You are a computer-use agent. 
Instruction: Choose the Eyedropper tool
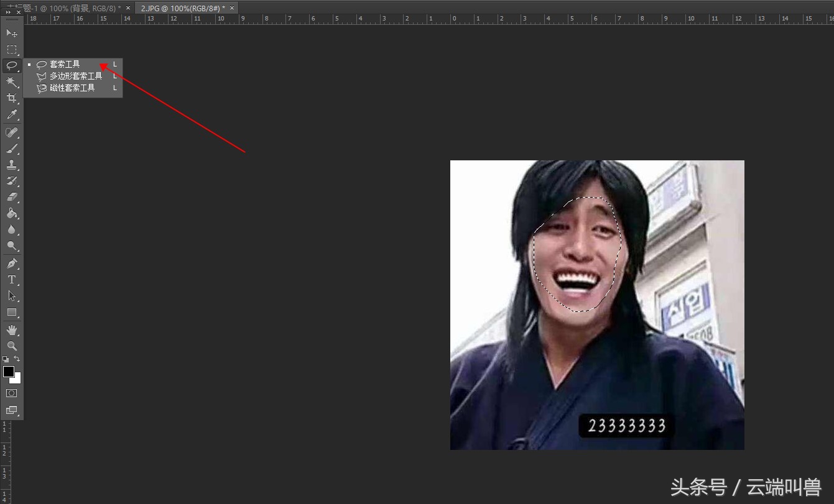[11, 115]
